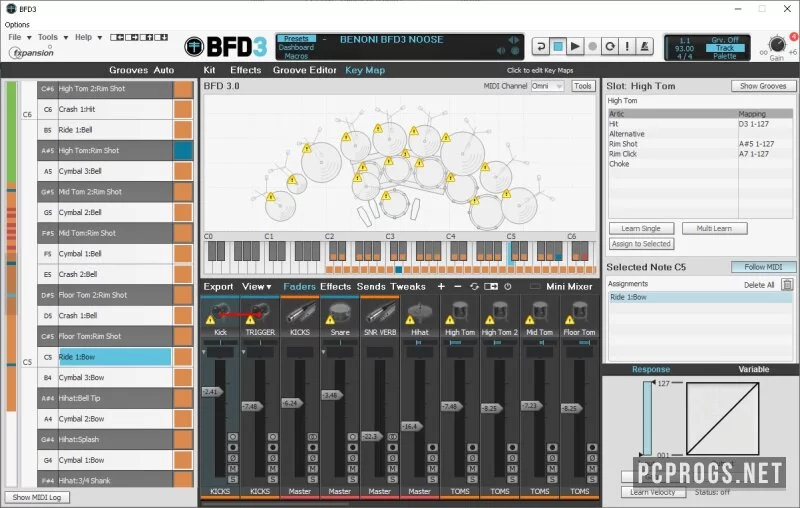The height and width of the screenshot is (508, 800).
Task: Start playback with the play triangle button
Action: point(575,46)
